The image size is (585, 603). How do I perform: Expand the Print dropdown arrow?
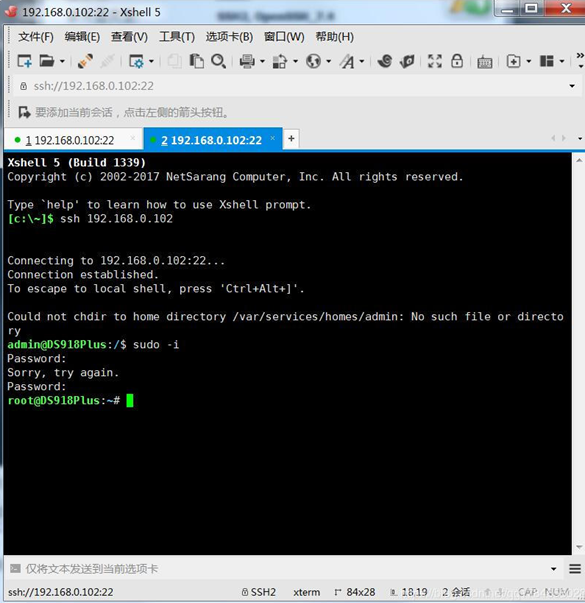point(262,61)
